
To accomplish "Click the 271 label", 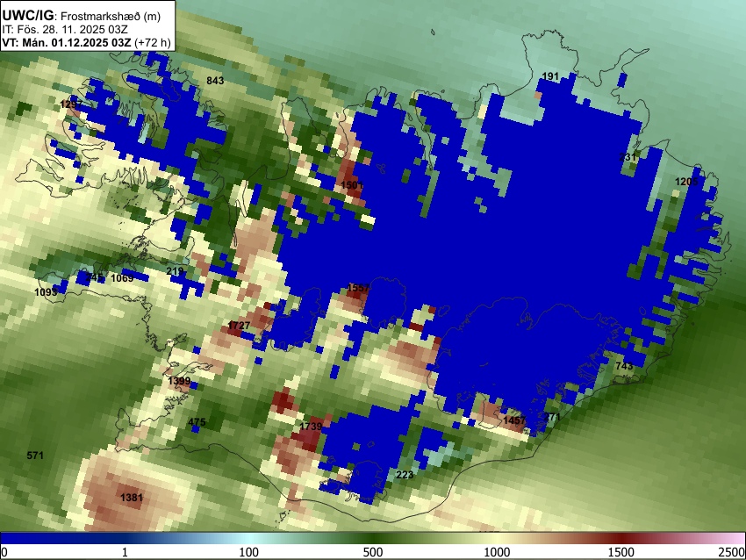I will tap(552, 417).
